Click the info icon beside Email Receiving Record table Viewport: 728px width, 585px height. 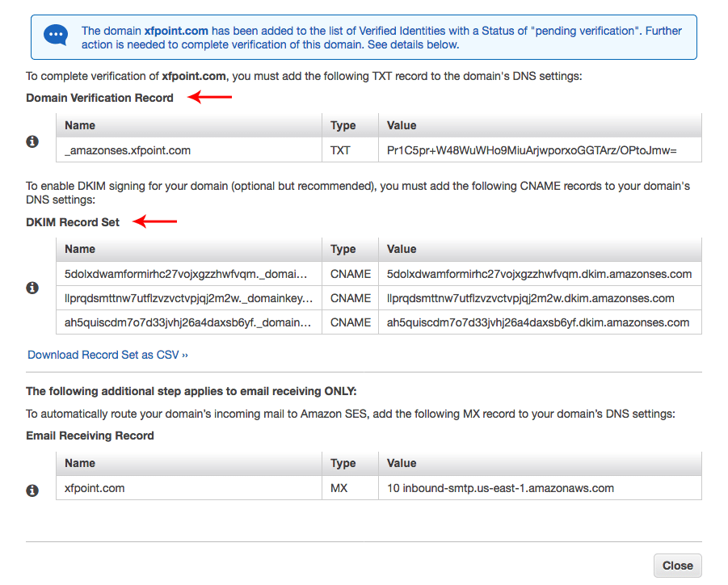click(32, 490)
